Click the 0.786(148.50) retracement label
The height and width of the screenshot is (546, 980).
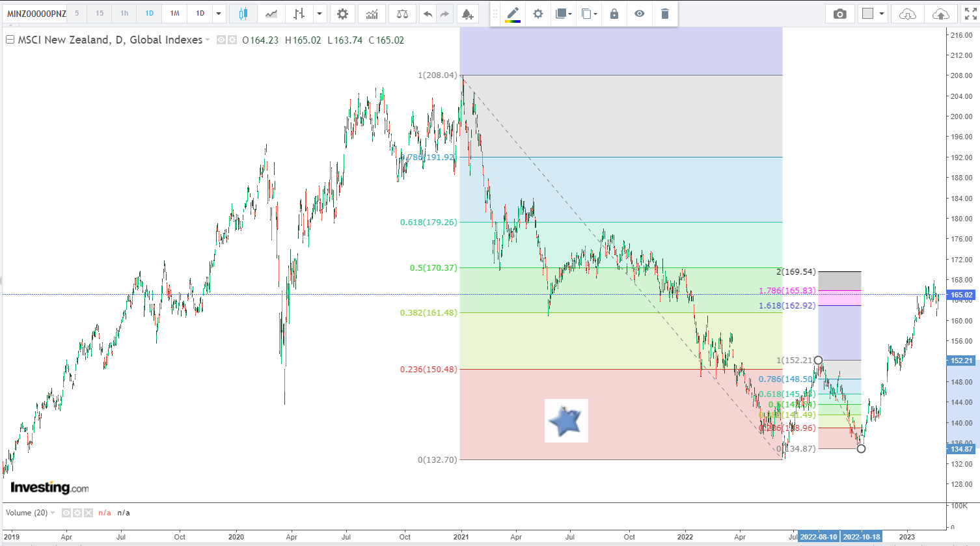[786, 379]
